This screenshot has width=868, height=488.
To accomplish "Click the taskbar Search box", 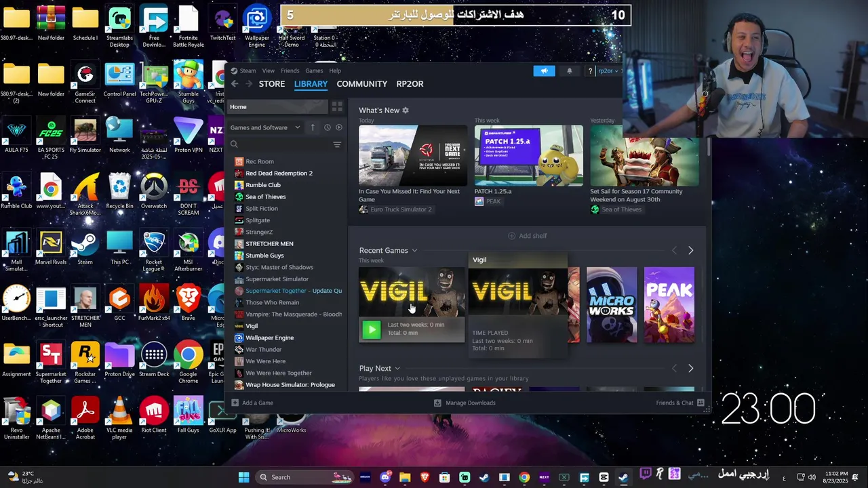I will pos(304,477).
